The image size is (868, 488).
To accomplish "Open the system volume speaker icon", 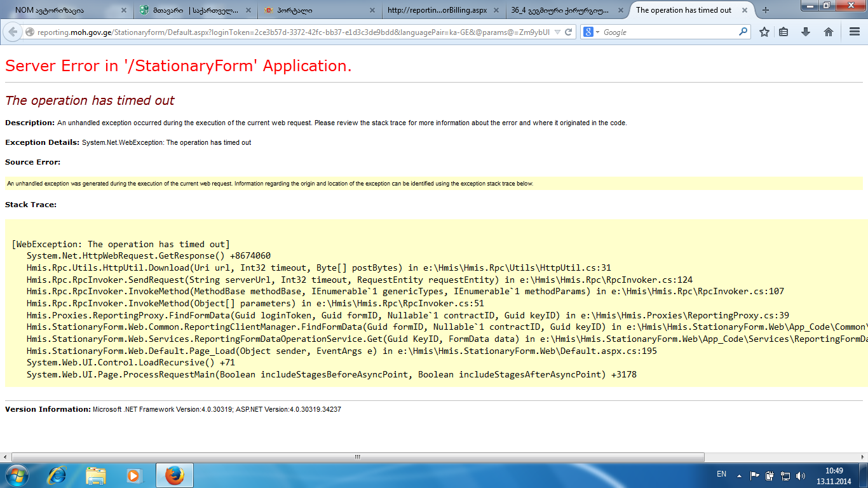I will 801,475.
